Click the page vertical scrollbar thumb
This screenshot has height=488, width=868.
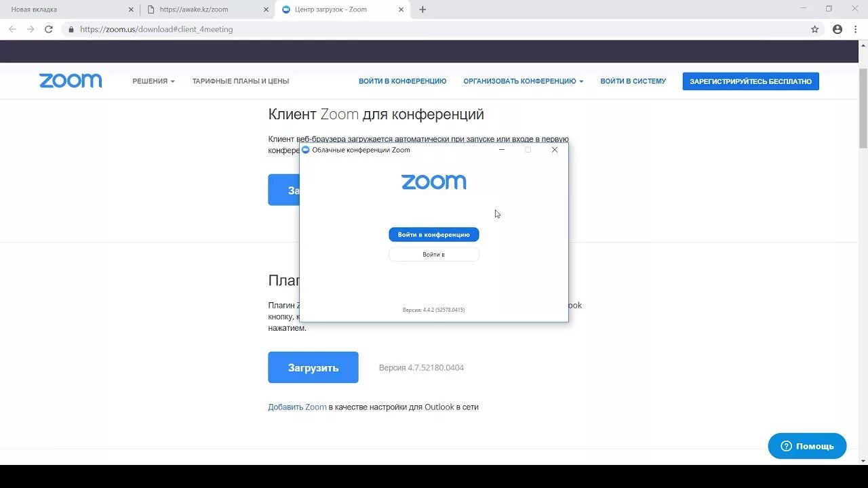(x=863, y=108)
